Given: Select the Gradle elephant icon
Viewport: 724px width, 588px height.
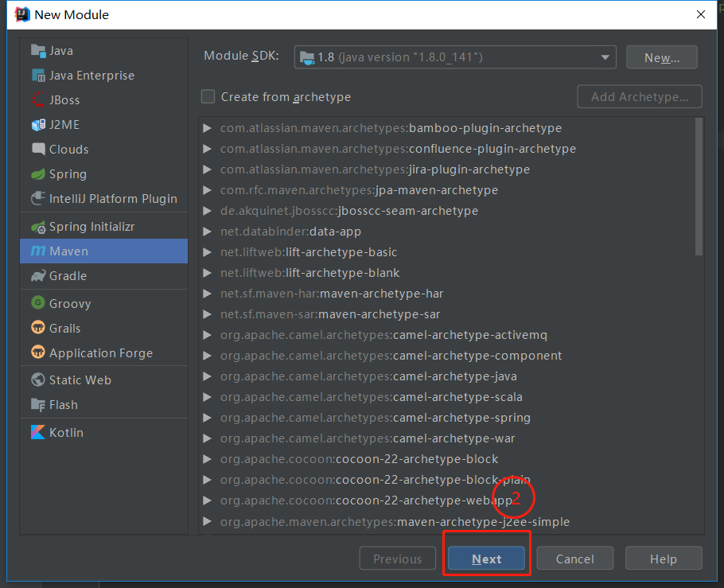Looking at the screenshot, I should click(38, 276).
